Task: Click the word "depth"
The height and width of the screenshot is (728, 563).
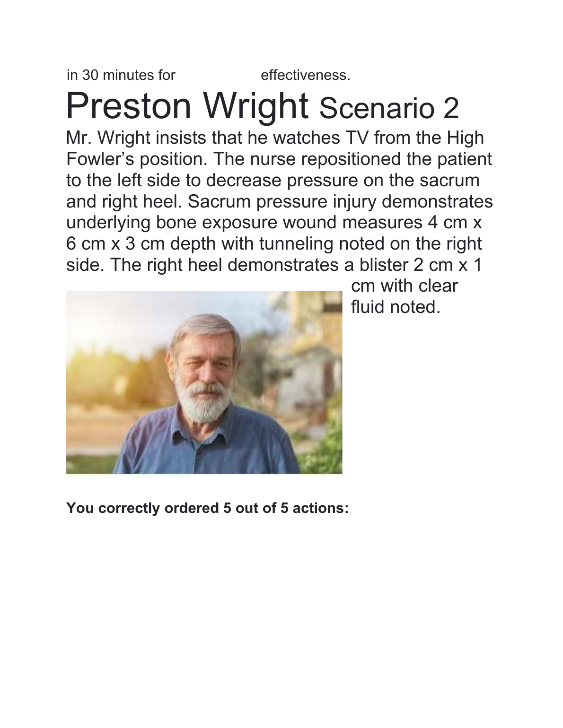Action: [x=192, y=244]
